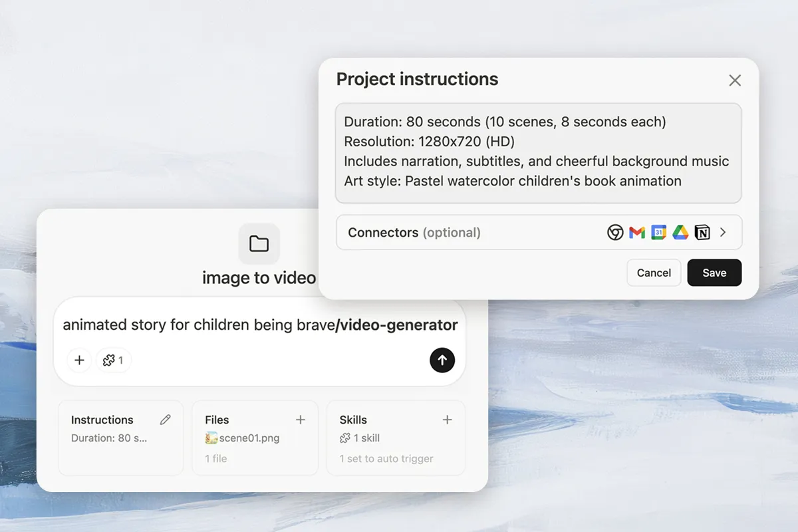Add a file using Files plus icon
This screenshot has width=798, height=532.
tap(301, 420)
